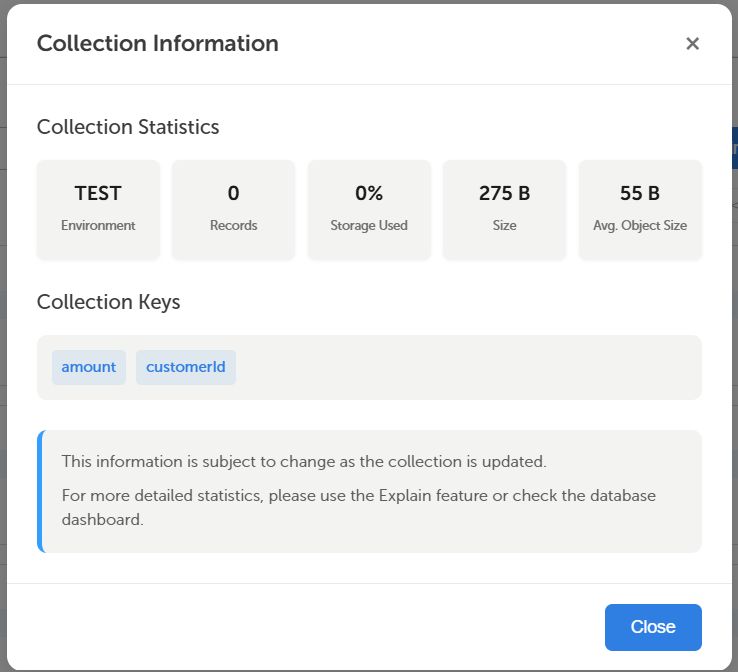Click the Environment label
Viewport: 738px width, 672px height.
(98, 225)
